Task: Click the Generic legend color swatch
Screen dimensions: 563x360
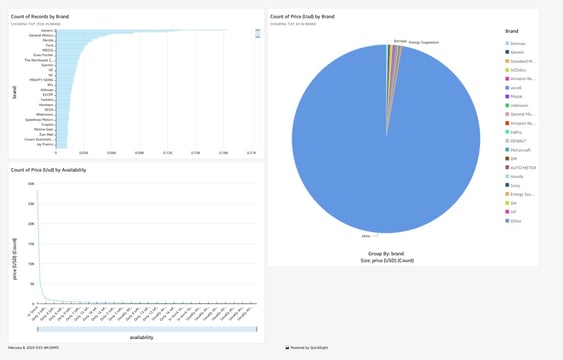Action: pyautogui.click(x=507, y=52)
